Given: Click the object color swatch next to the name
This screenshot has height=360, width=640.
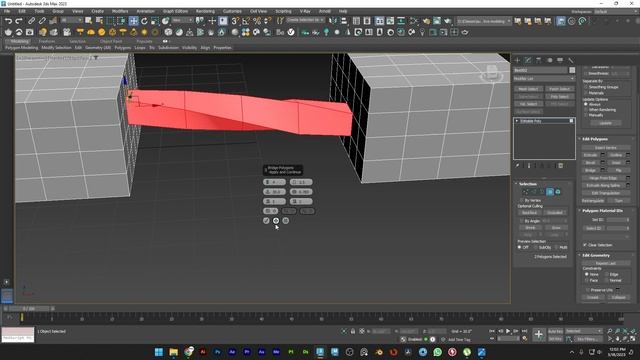Looking at the screenshot, I should pyautogui.click(x=572, y=70).
